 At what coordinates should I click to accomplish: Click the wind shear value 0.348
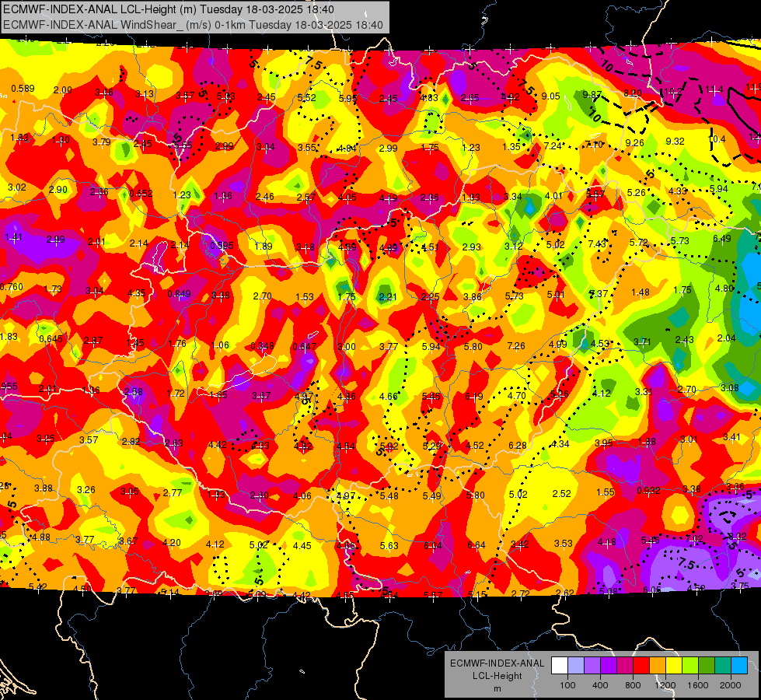[x=263, y=346]
